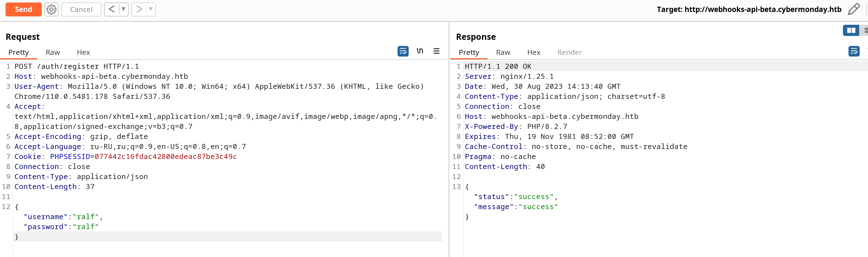868x257 pixels.
Task: Select Pretty tab in Response panel
Action: (469, 52)
